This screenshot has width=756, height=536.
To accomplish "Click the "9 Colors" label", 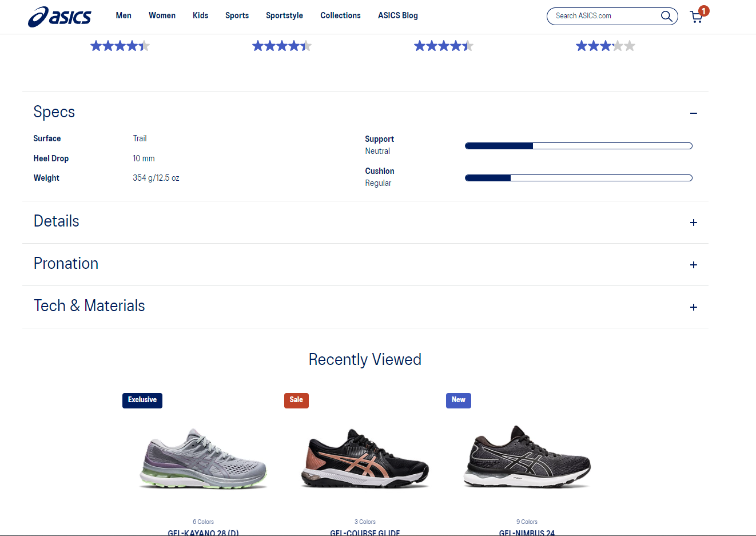I will pos(527,522).
